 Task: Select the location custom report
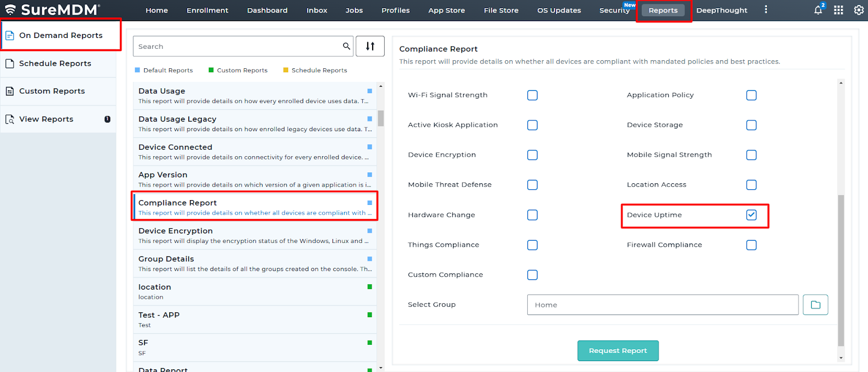(x=255, y=292)
